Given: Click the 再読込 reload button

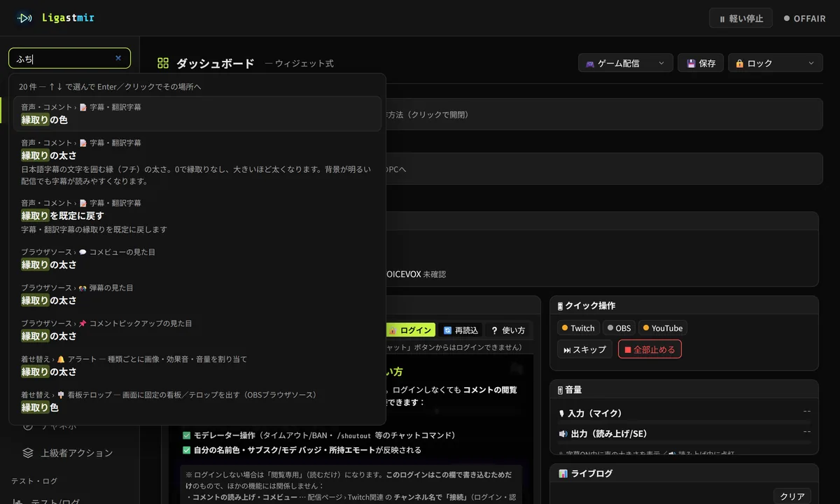Looking at the screenshot, I should tap(461, 330).
